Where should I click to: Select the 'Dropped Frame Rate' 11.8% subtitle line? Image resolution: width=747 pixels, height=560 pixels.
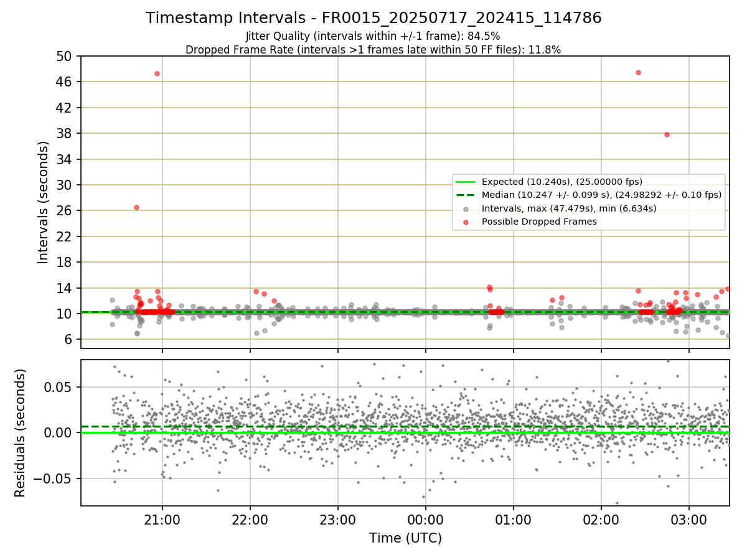point(374,50)
